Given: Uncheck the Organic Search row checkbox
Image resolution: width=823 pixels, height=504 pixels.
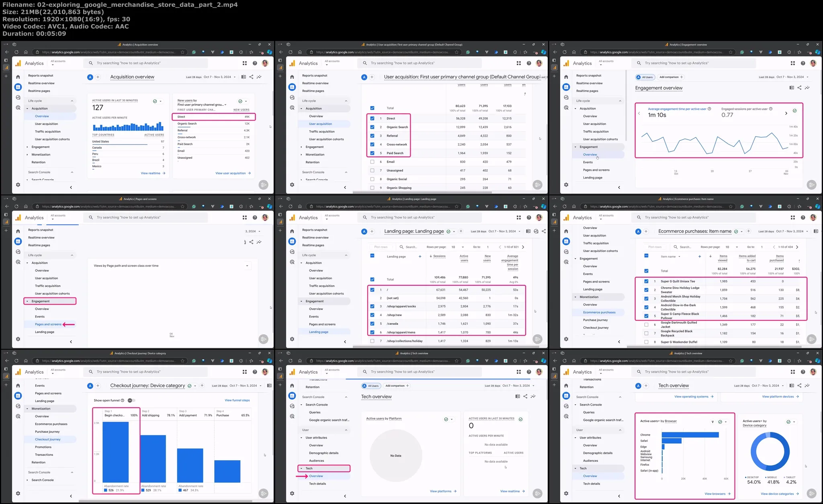Looking at the screenshot, I should [372, 127].
